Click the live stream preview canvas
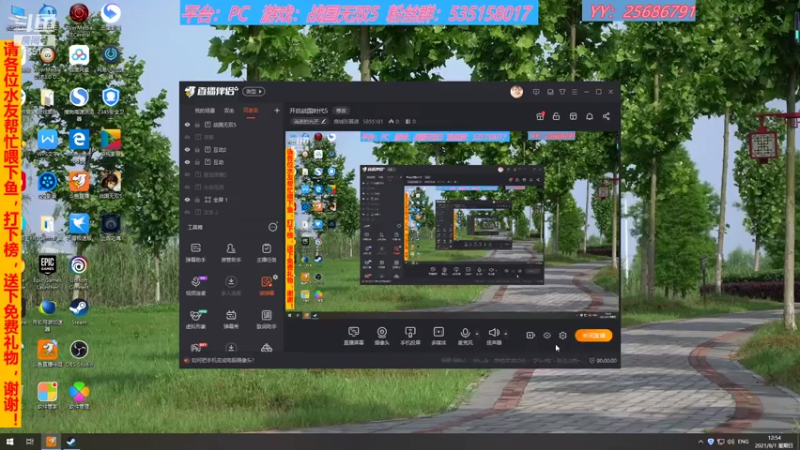This screenshot has width=800, height=450. pyautogui.click(x=452, y=226)
